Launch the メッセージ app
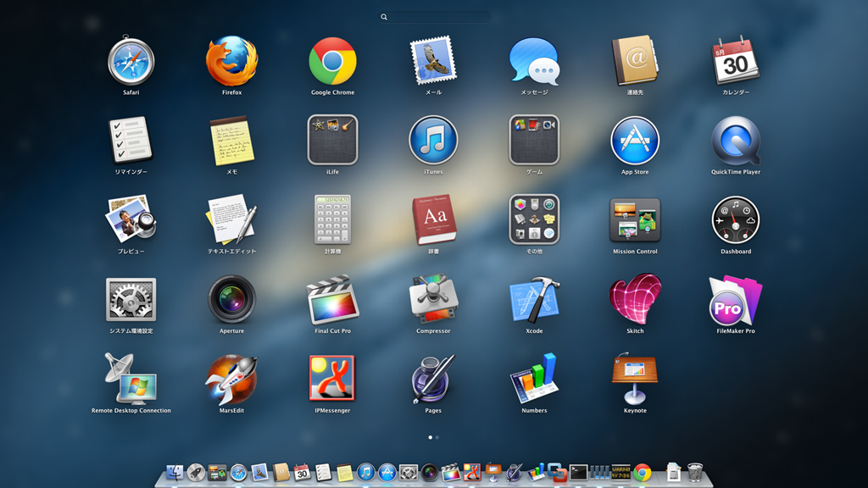This screenshot has width=868, height=488. (x=534, y=61)
